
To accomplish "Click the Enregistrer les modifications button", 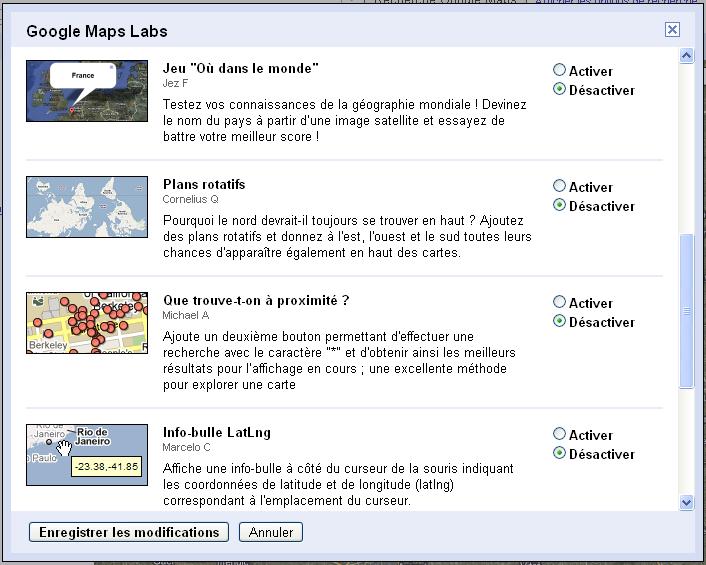I will pyautogui.click(x=129, y=532).
